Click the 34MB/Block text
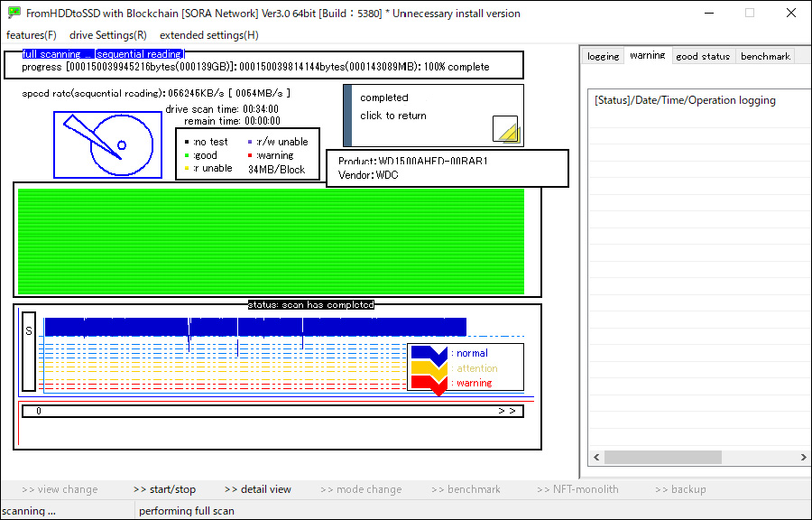This screenshot has height=520, width=812. 277,170
